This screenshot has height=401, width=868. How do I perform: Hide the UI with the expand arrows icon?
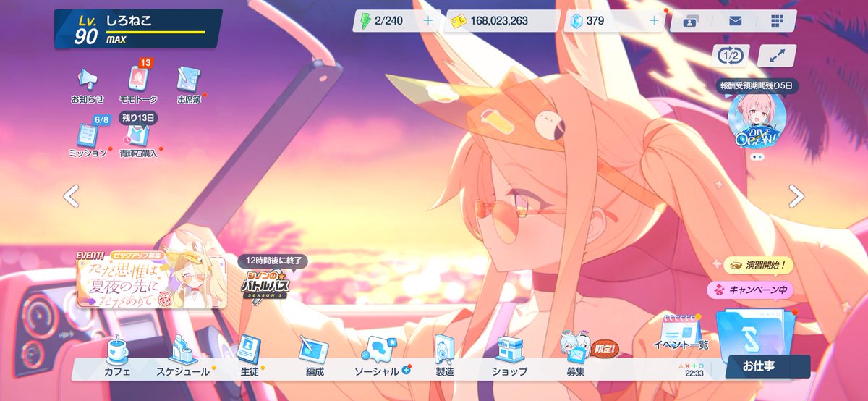coord(777,56)
